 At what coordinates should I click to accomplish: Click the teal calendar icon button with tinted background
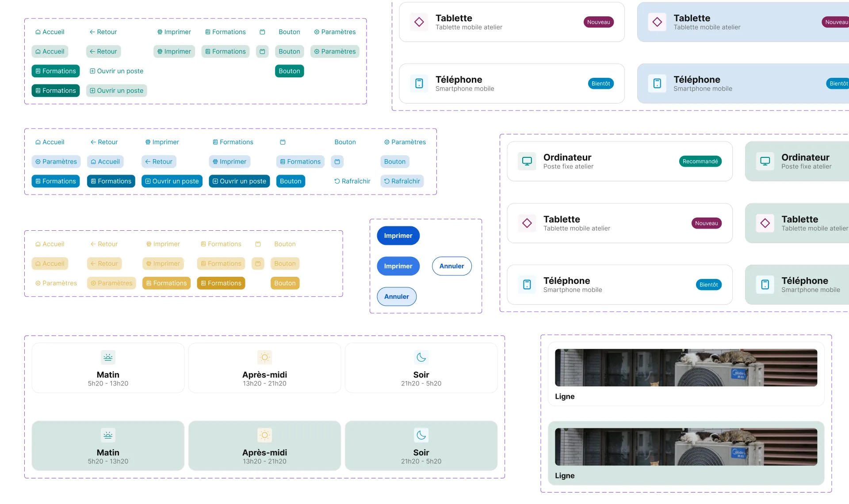coord(262,51)
